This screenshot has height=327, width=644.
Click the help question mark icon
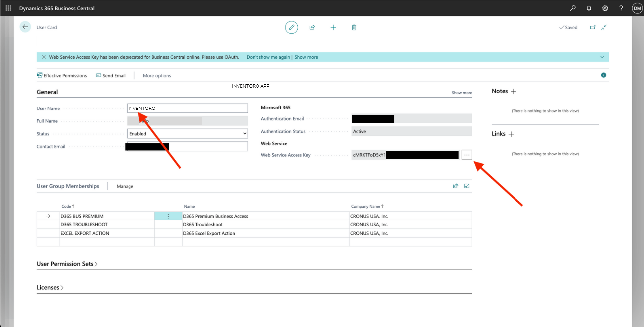(621, 8)
